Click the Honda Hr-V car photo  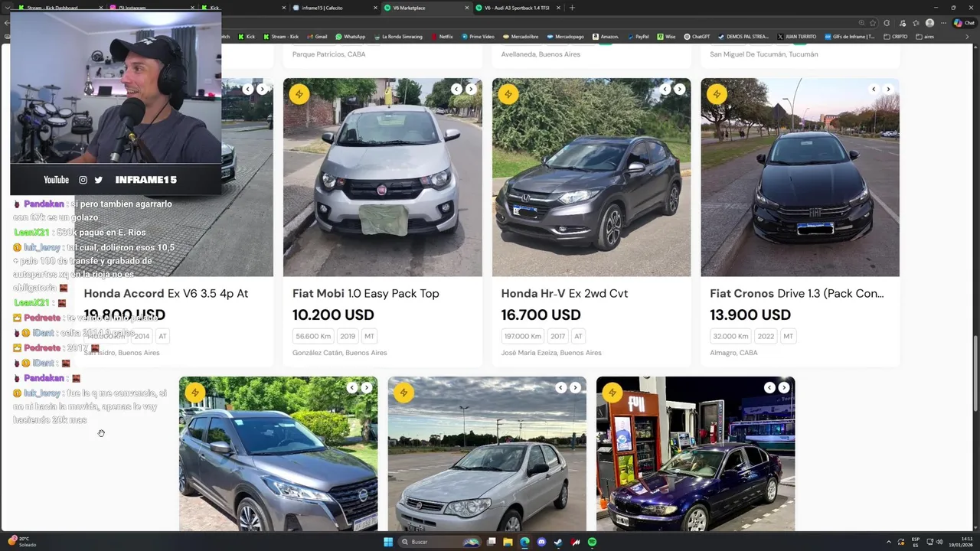point(591,177)
